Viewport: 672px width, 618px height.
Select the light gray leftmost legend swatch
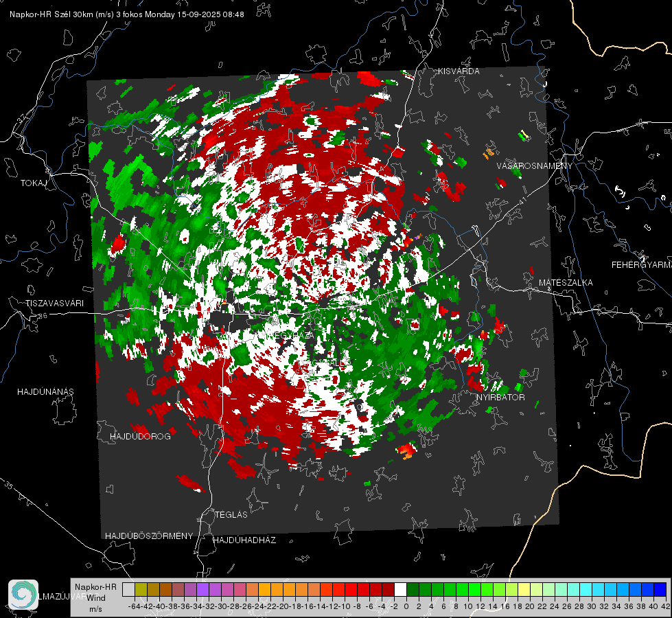128,589
